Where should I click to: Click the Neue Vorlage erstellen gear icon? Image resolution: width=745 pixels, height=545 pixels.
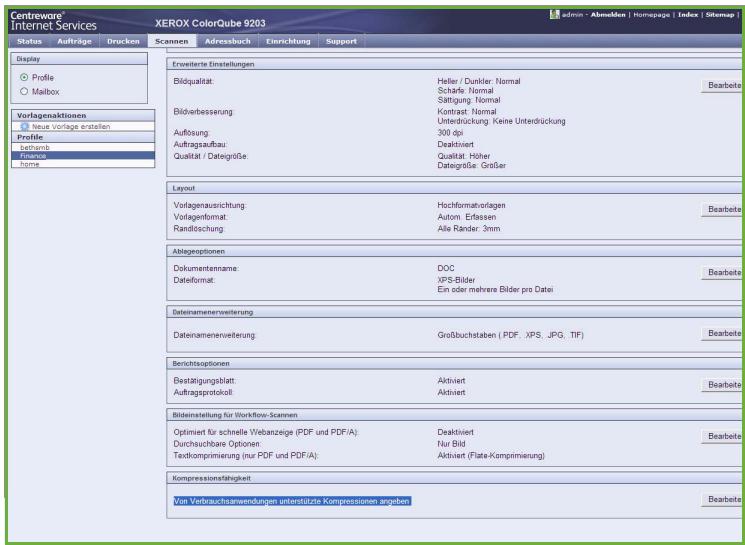(25, 126)
